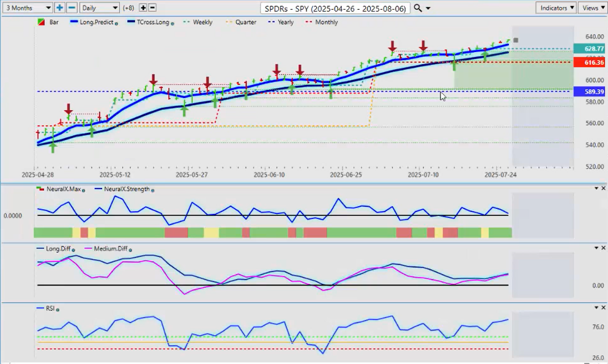Click the SPDRs - SPY symbol field
The image size is (608, 364).
coord(335,8)
